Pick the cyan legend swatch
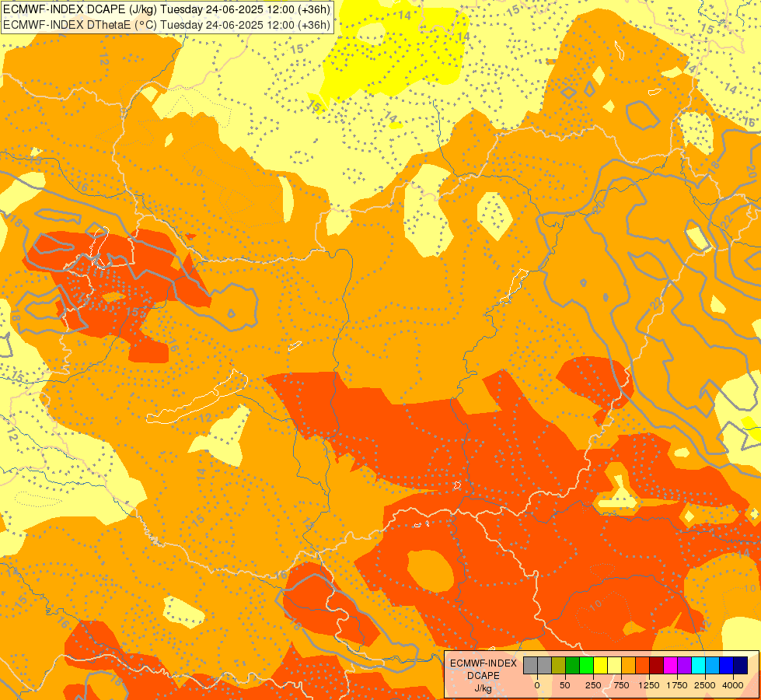 (x=698, y=665)
